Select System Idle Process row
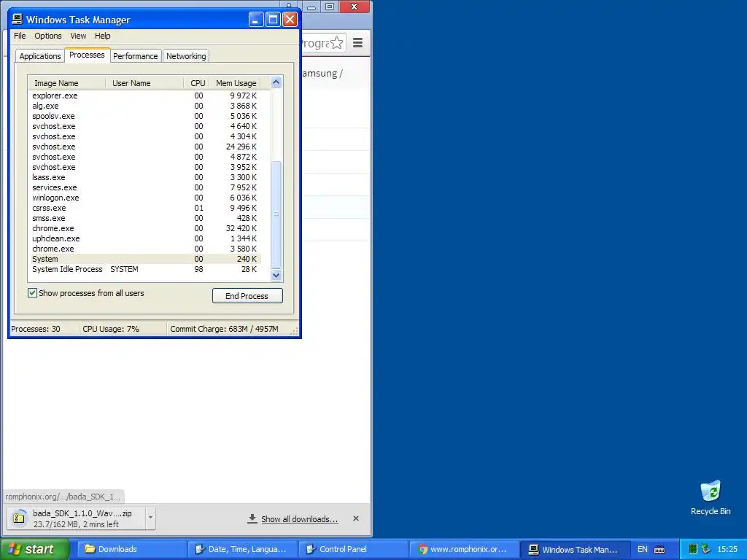The height and width of the screenshot is (560, 747). (145, 270)
